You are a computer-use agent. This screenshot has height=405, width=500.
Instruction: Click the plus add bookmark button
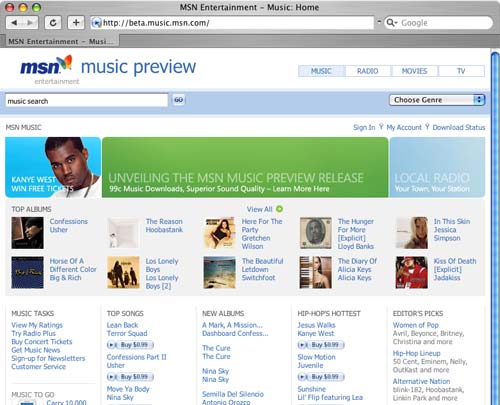[x=76, y=23]
